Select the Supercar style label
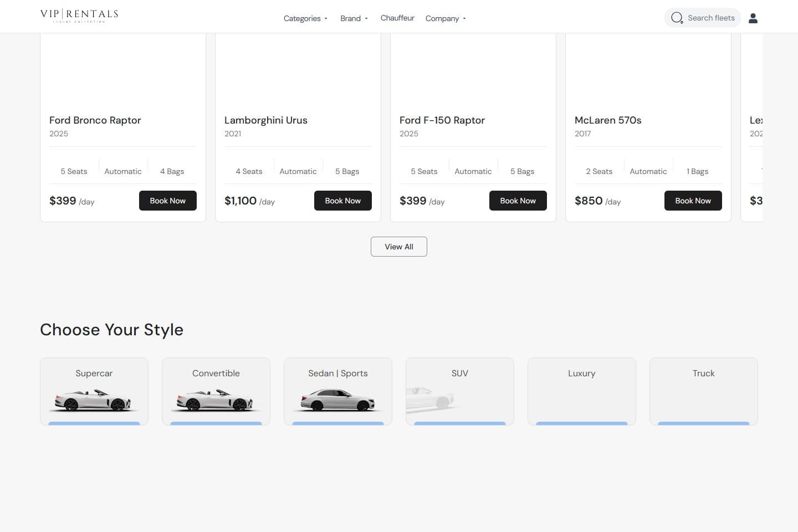The image size is (798, 532). [94, 374]
